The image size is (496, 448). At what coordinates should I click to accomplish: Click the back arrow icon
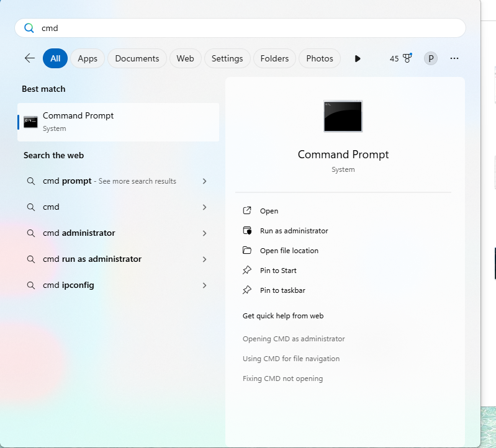coord(29,58)
